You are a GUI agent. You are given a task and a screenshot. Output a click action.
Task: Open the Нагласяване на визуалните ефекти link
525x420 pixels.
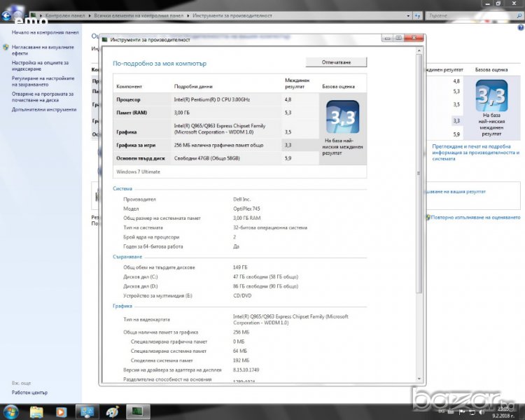(x=43, y=50)
